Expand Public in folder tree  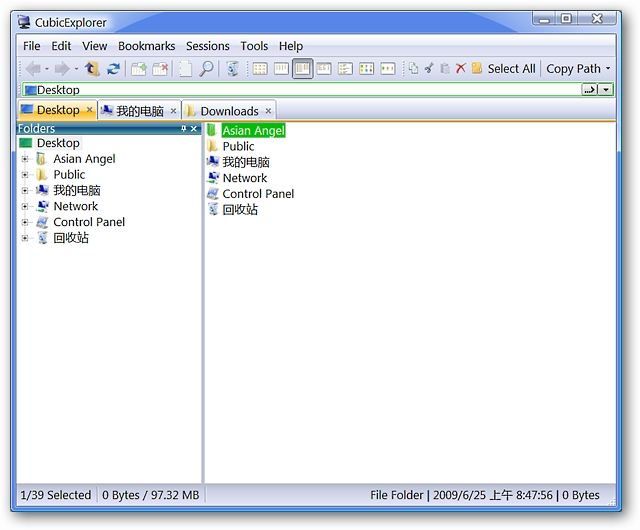tap(25, 175)
